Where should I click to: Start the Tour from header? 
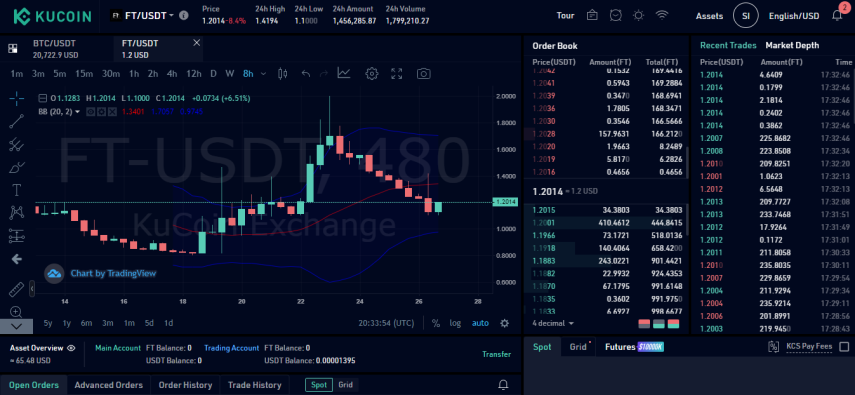pos(565,15)
